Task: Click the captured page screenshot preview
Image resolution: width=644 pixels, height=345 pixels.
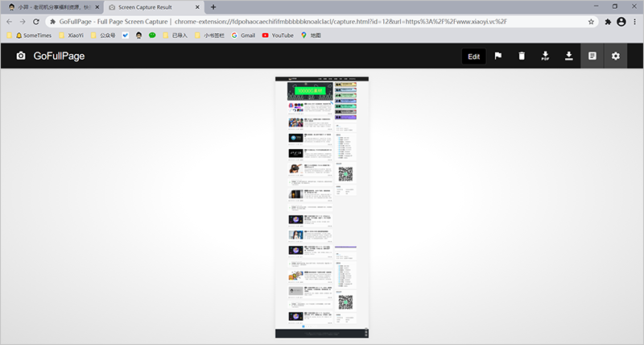Action: click(322, 207)
